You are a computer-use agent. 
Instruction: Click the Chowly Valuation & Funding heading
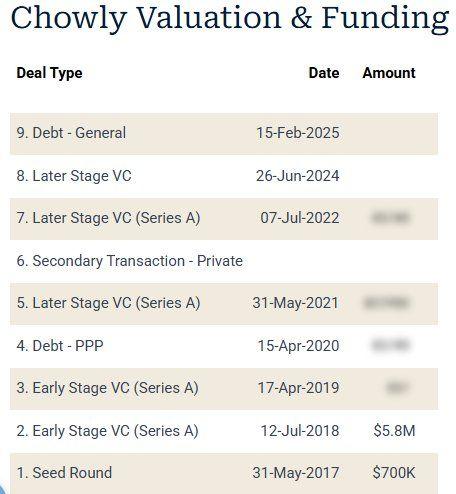pyautogui.click(x=230, y=17)
